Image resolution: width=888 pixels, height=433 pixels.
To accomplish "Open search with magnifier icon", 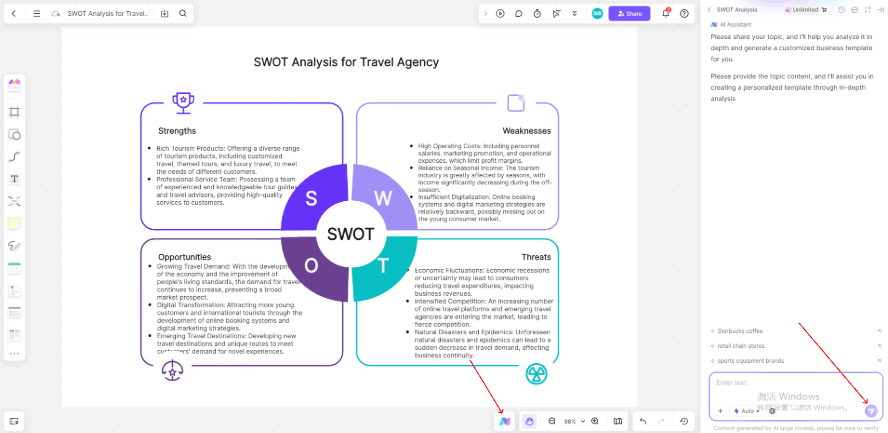I will click(182, 14).
